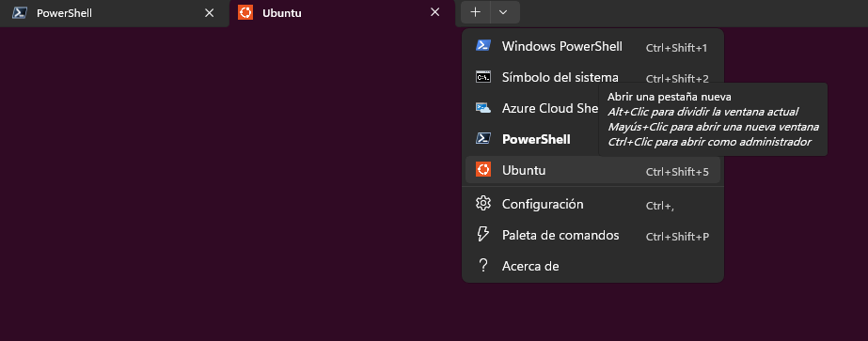Image resolution: width=868 pixels, height=341 pixels.
Task: Close the PowerShell tab
Action: click(210, 13)
